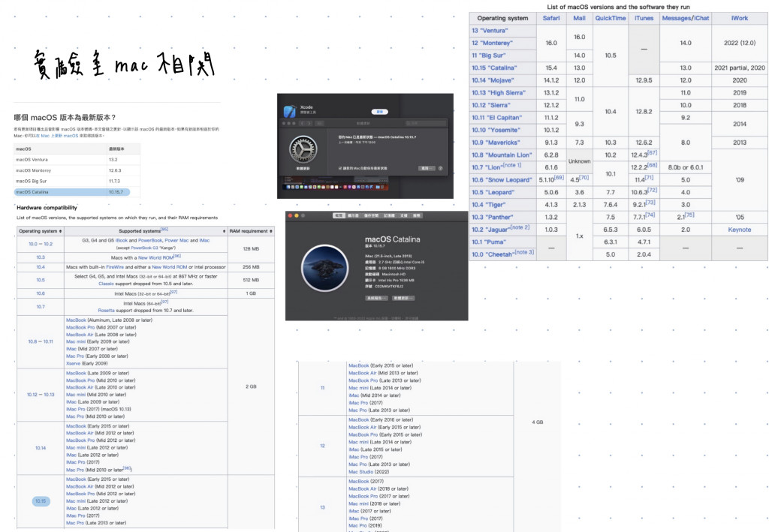Toggle the keep Mac automatically updated checkbox
This screenshot has height=532, width=769.
click(x=340, y=168)
